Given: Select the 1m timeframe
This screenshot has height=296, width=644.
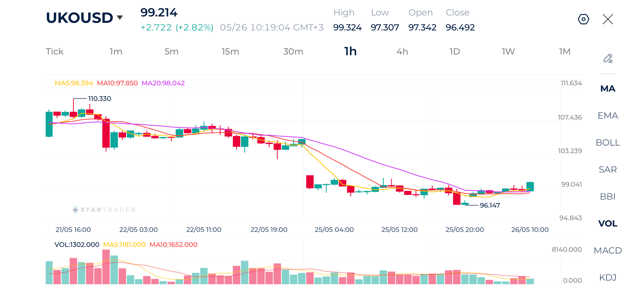Looking at the screenshot, I should point(116,52).
